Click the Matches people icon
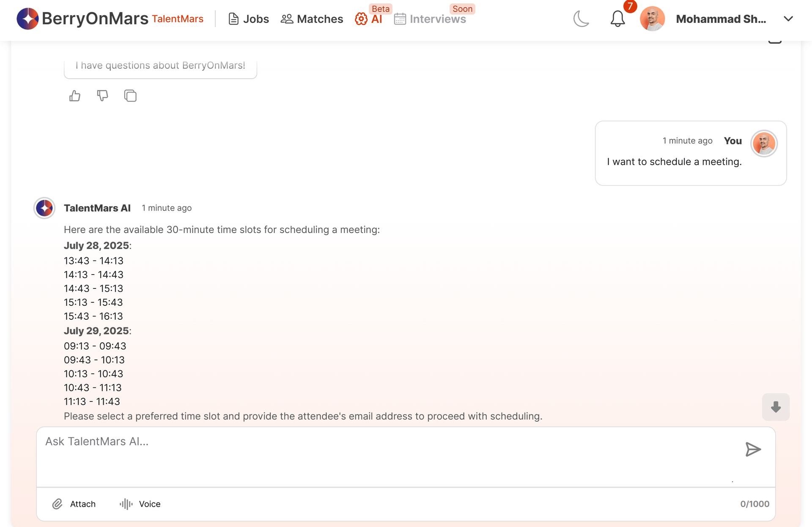The width and height of the screenshot is (812, 527). point(287,19)
